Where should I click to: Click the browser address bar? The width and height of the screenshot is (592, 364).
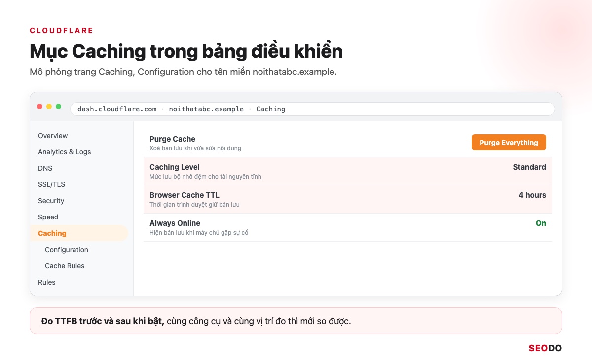(312, 109)
